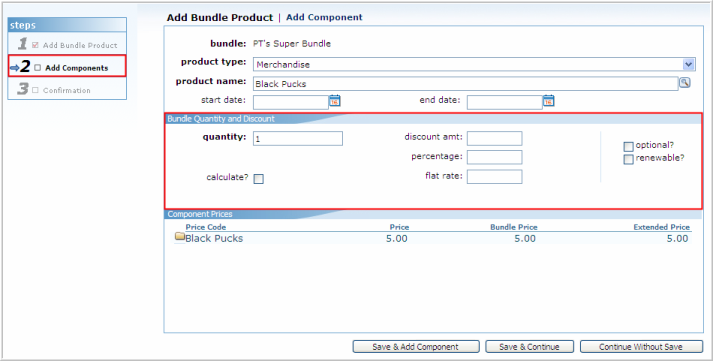Click the Add Component title text
This screenshot has width=713, height=361.
[x=324, y=17]
